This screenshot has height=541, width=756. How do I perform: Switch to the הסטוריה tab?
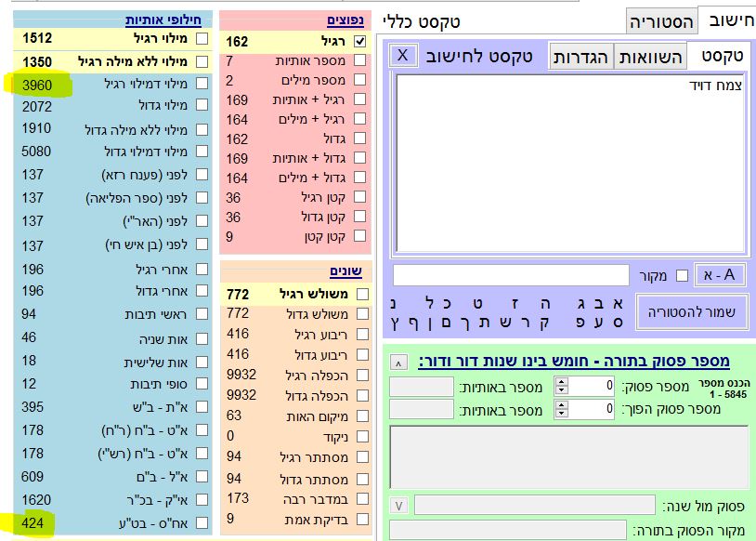click(660, 21)
